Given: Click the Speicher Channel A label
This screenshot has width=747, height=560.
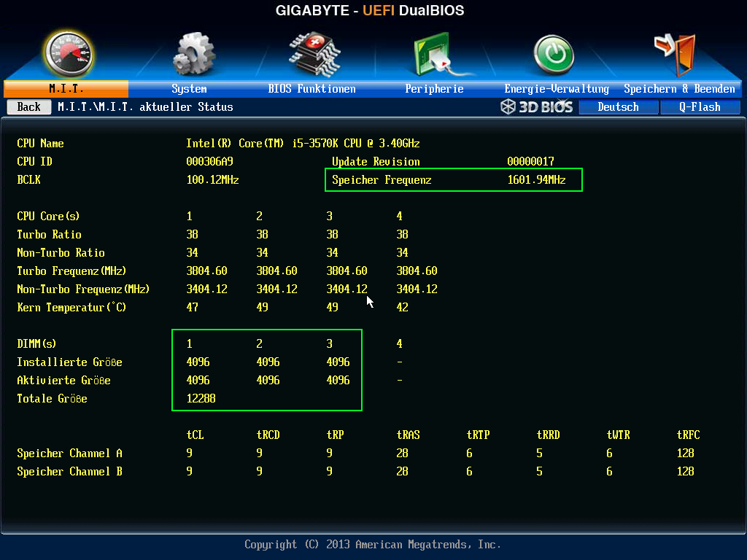Looking at the screenshot, I should tap(69, 453).
